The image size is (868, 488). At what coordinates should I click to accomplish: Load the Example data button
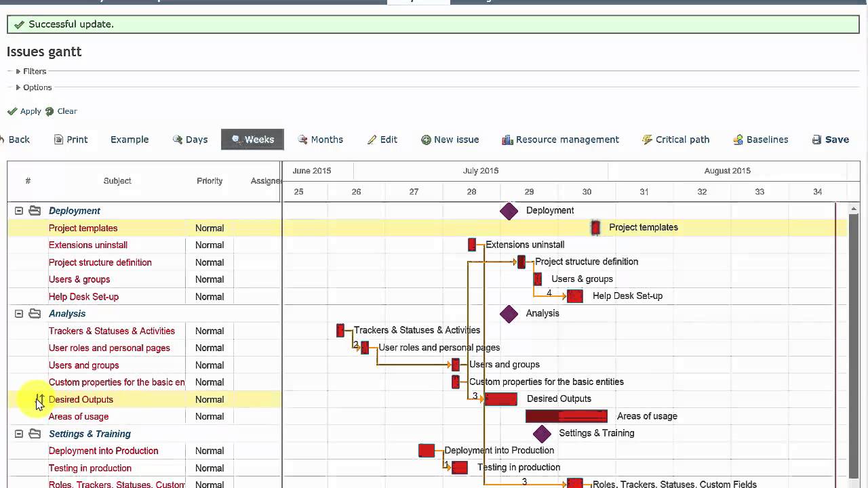coord(130,140)
